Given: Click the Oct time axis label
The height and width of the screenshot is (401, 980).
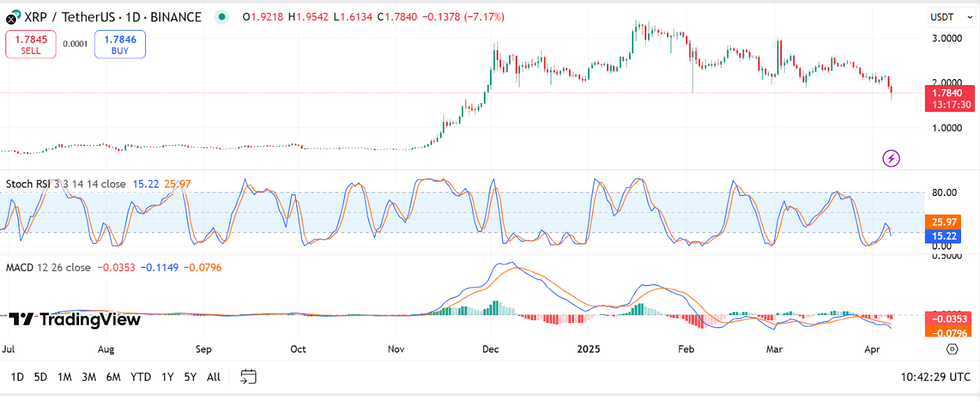Looking at the screenshot, I should [298, 349].
